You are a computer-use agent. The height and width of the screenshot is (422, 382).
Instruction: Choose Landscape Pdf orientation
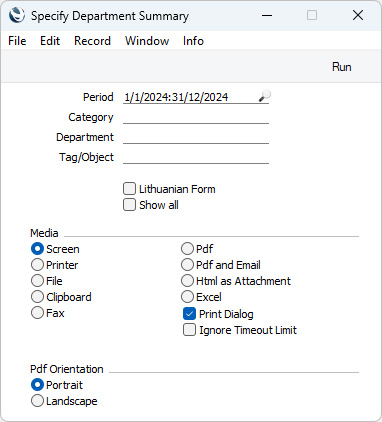(37, 401)
